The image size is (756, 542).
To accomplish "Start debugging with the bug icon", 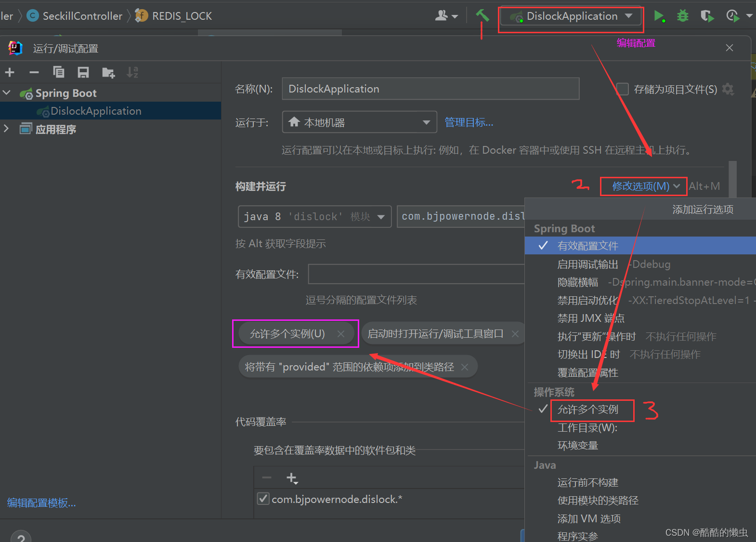I will click(x=683, y=16).
